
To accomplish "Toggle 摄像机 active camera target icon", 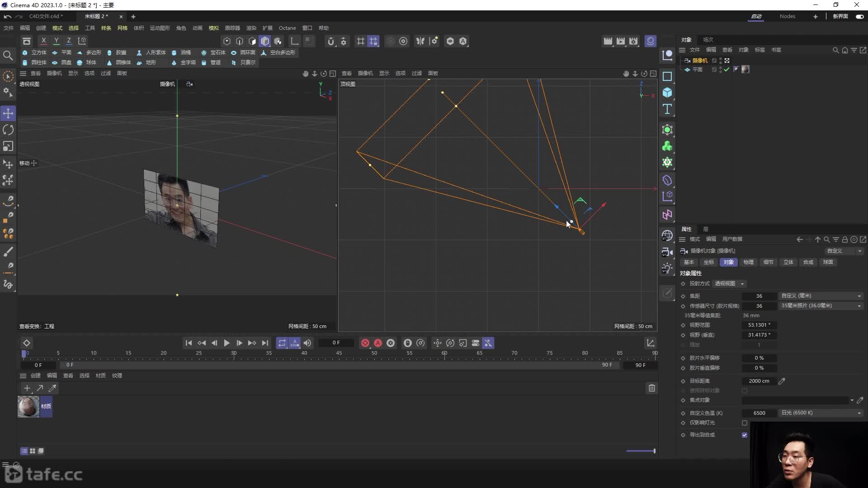I will (x=727, y=61).
